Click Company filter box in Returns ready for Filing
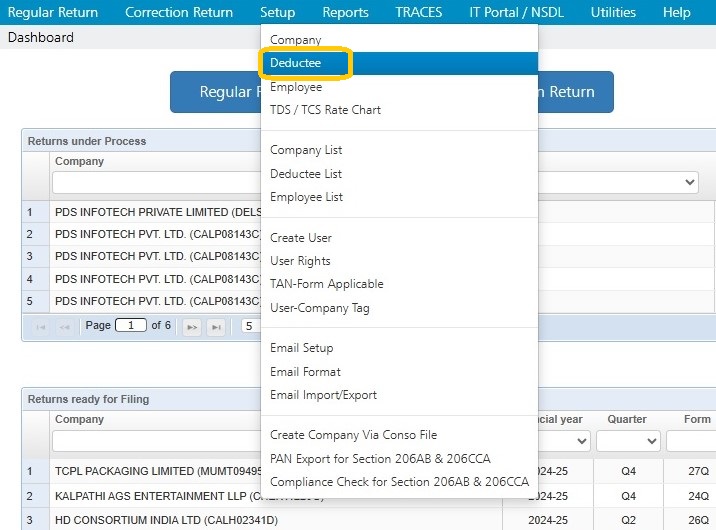This screenshot has height=530, width=716. coord(157,441)
